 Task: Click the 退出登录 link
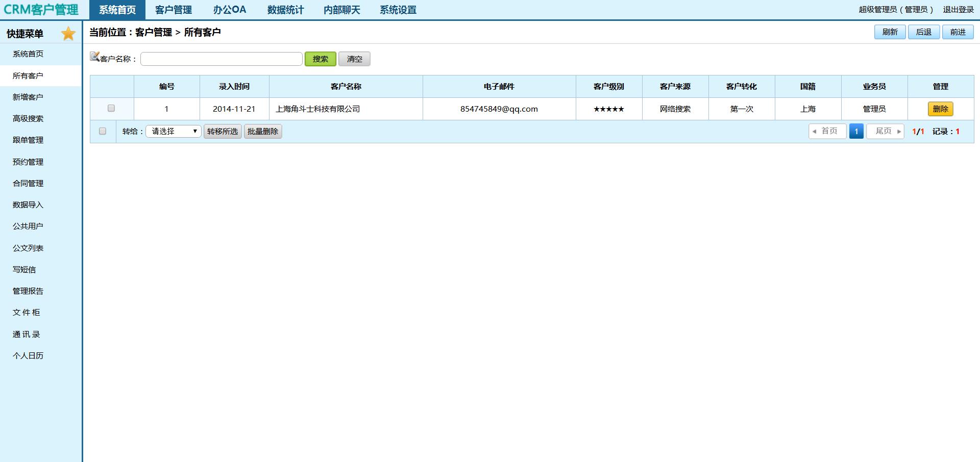click(958, 10)
